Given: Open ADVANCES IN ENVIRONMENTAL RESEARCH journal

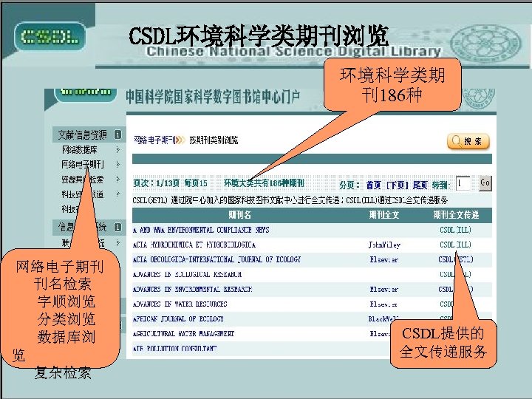Looking at the screenshot, I should pyautogui.click(x=192, y=290).
